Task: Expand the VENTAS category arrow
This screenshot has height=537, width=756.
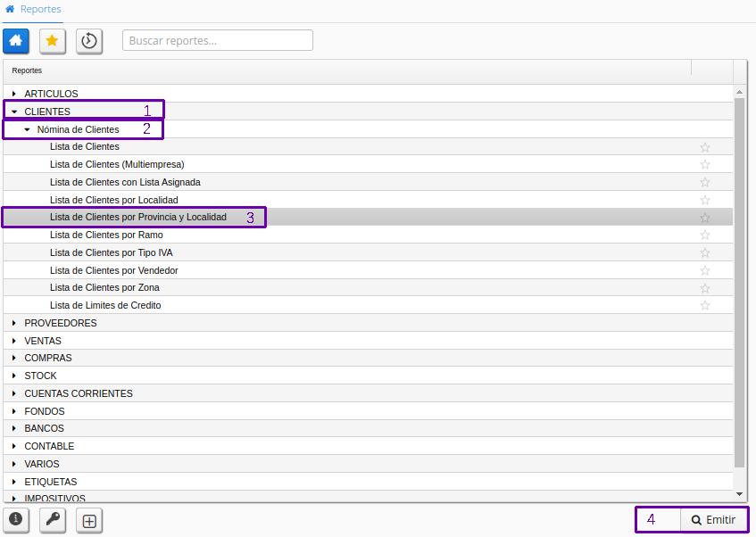Action: click(x=14, y=341)
